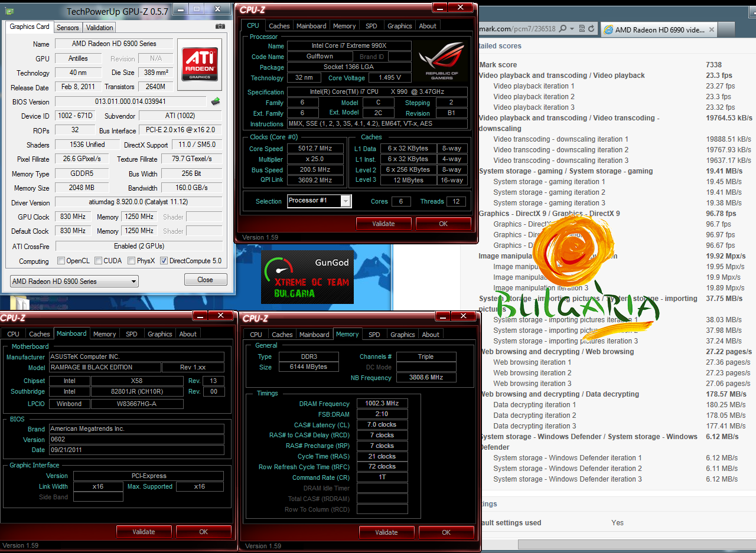This screenshot has height=553, width=756.
Task: Click the CPU name 'Intel Core i7 Extreme 990X'
Action: pyautogui.click(x=349, y=46)
